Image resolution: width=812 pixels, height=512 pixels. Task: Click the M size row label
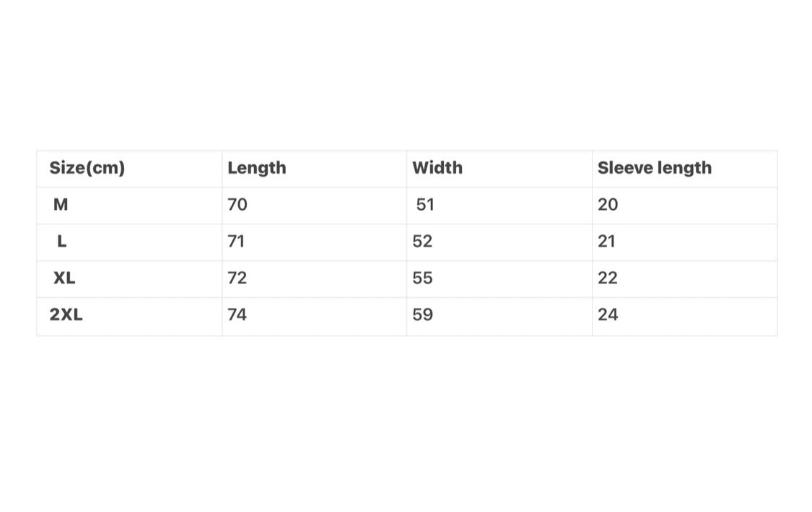61,205
